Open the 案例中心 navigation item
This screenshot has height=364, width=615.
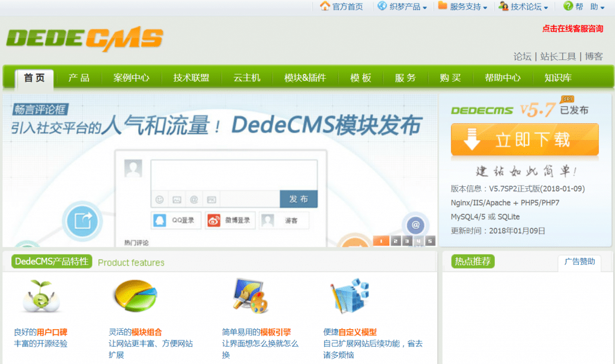click(x=131, y=78)
